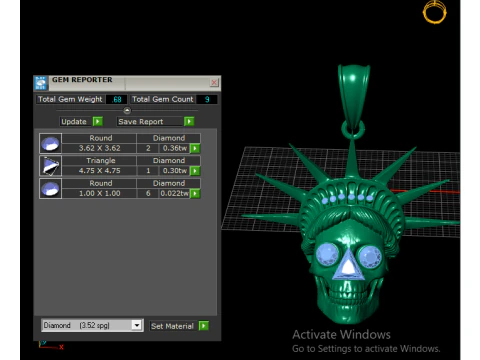This screenshot has height=360, width=480.
Task: Click the 0.022tw weight value
Action: [175, 194]
